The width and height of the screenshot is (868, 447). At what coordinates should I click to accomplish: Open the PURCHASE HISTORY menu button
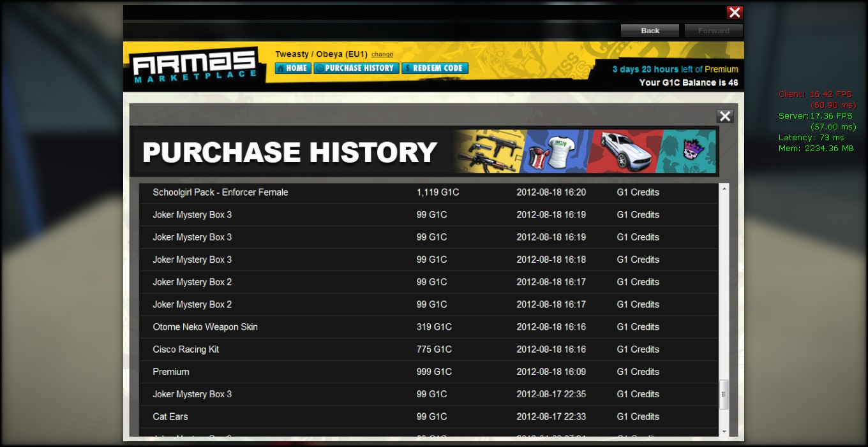(356, 68)
